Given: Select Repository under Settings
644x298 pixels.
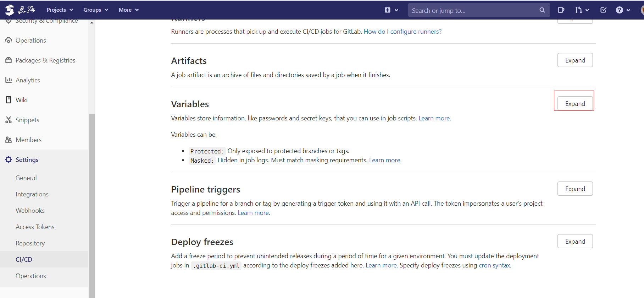Looking at the screenshot, I should (30, 243).
